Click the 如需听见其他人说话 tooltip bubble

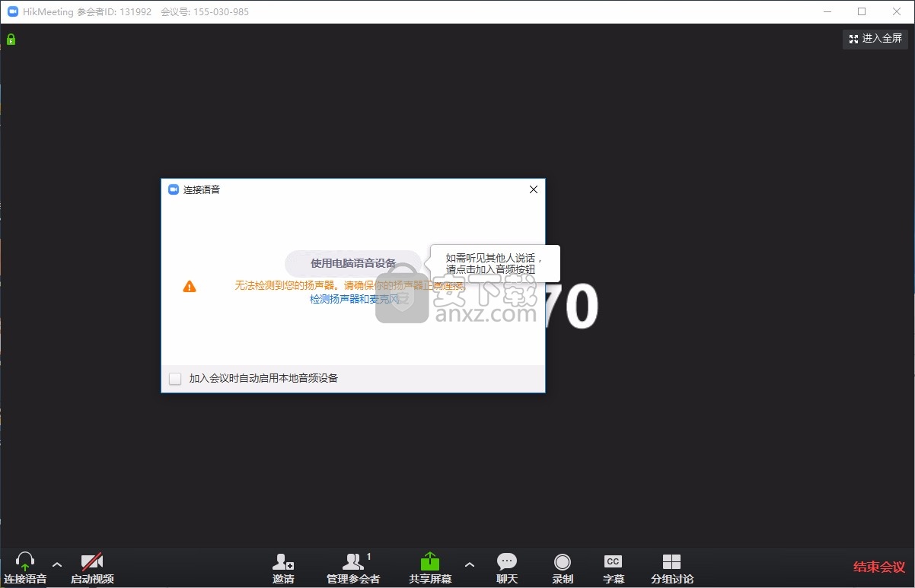pos(495,263)
